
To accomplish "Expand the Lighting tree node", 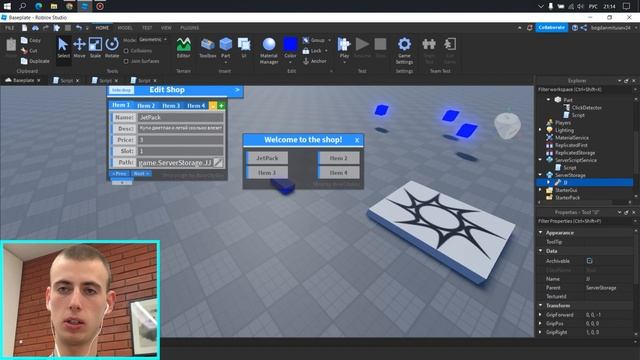I will 540,130.
